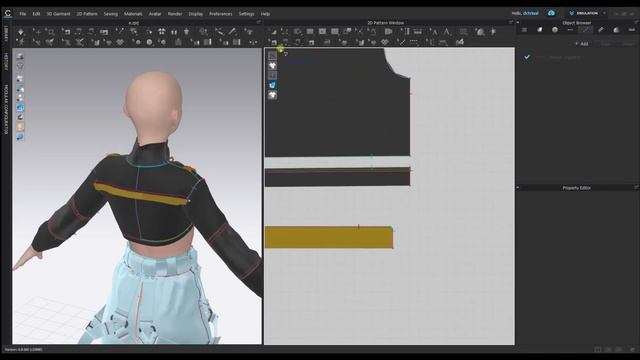
Task: Toggle the second display icon in 3D side column
Action: 20,66
